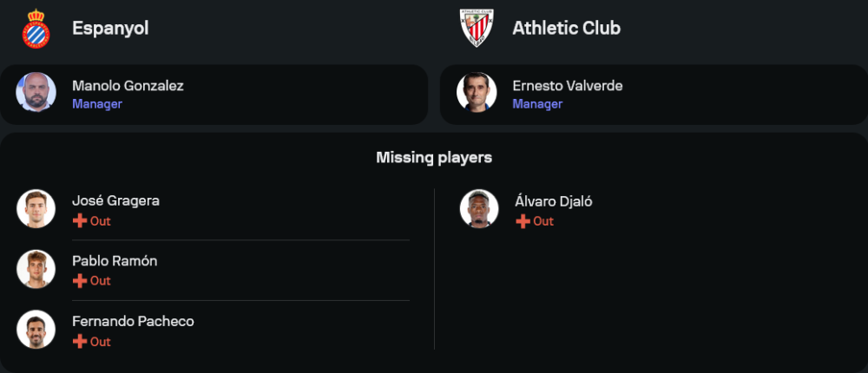
Task: Open Manolo Gonzalez manager photo
Action: pyautogui.click(x=36, y=93)
